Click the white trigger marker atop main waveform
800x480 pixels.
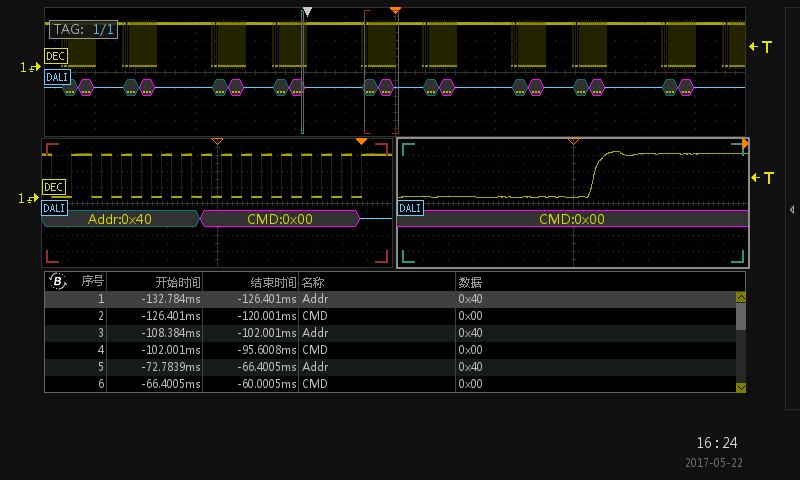click(x=307, y=11)
